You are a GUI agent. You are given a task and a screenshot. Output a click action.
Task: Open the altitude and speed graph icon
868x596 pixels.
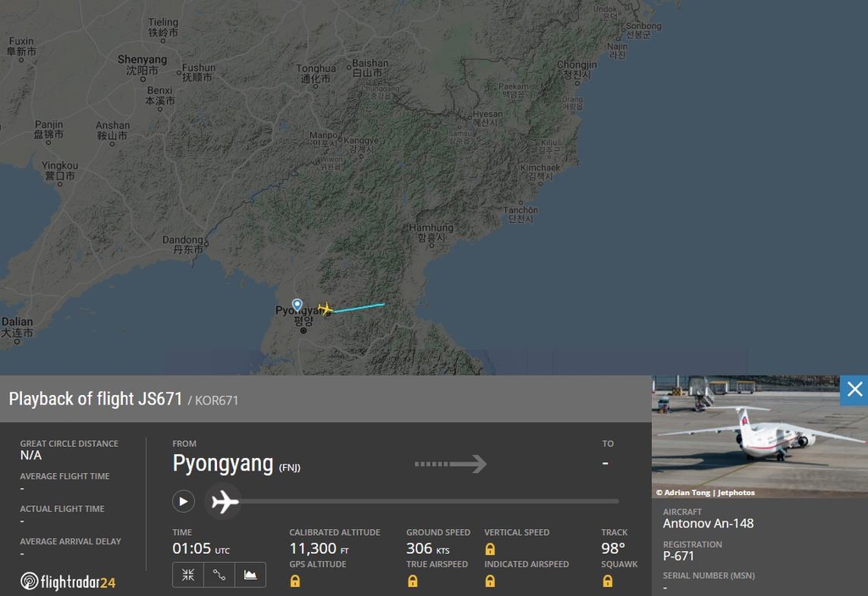(250, 575)
